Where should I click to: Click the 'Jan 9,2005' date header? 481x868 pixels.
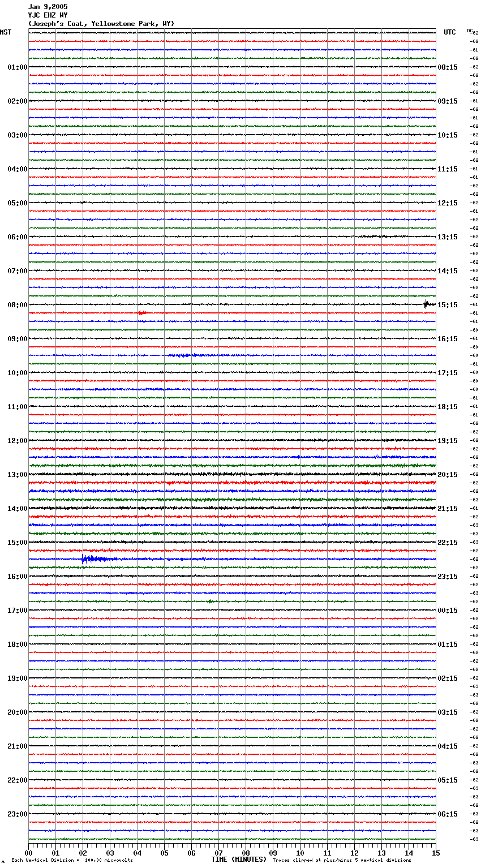tap(48, 7)
